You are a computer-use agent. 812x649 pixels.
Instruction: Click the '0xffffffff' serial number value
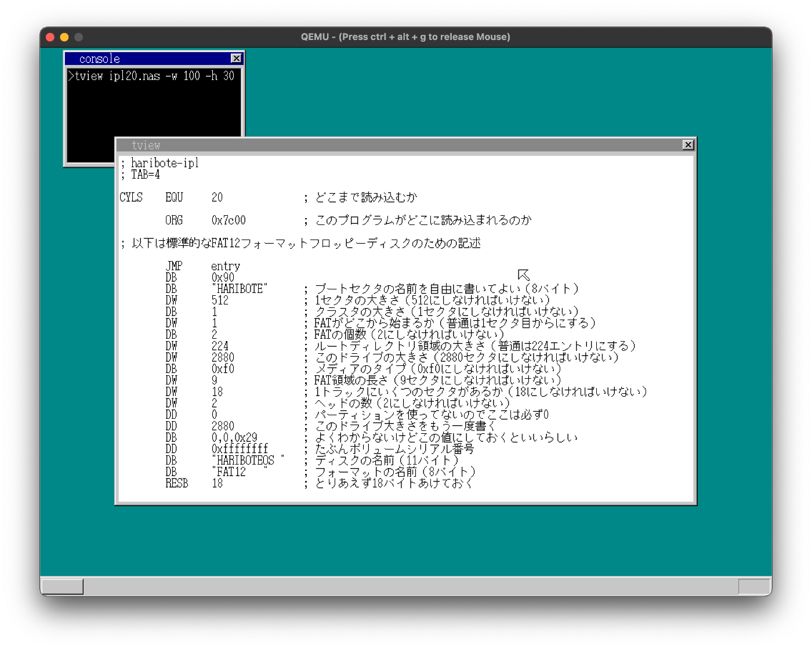click(x=240, y=449)
